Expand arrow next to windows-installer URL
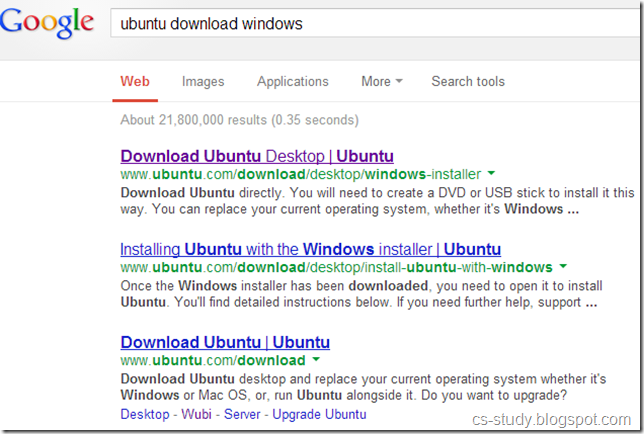 (x=491, y=173)
